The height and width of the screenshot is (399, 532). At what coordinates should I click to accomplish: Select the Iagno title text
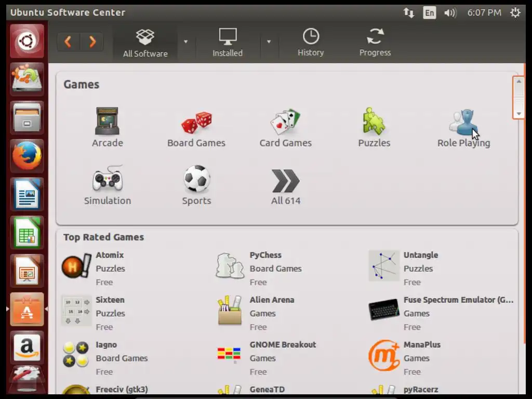[106, 345]
